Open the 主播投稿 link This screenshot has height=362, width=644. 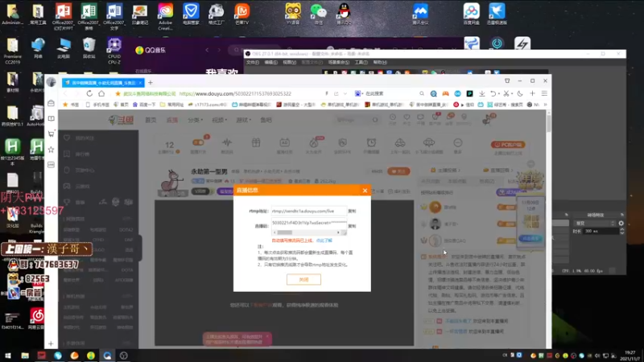coord(445,170)
